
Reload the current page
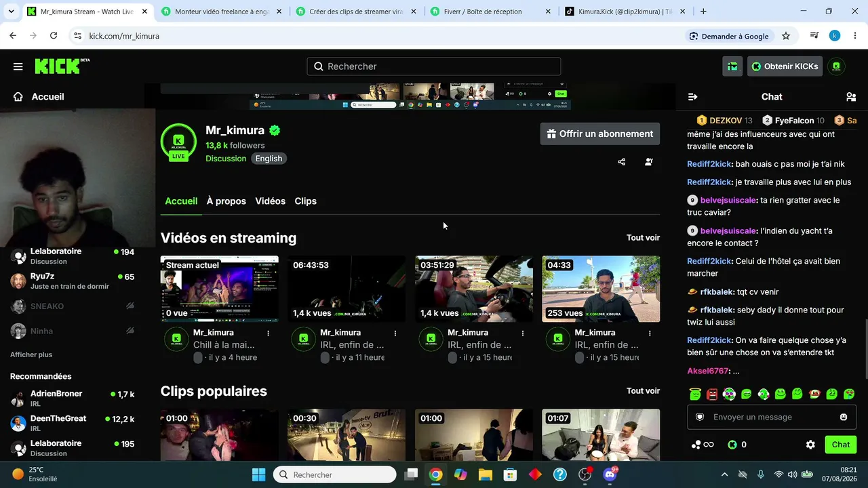coord(54,36)
